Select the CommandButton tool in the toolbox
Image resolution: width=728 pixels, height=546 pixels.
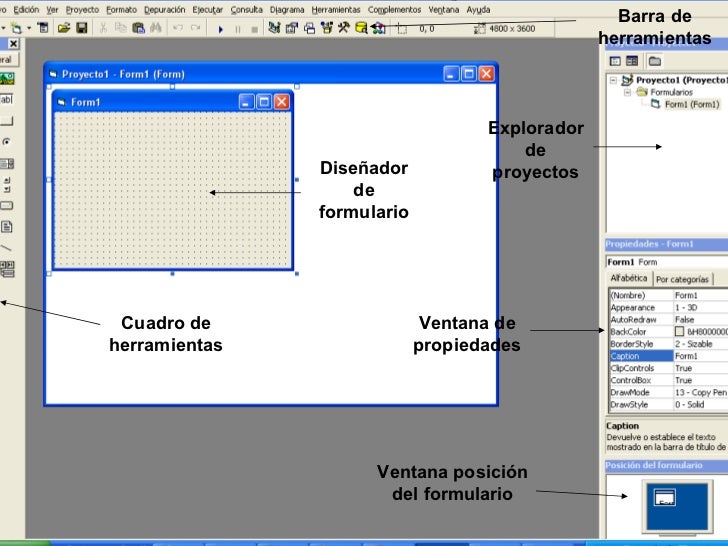coord(6,121)
